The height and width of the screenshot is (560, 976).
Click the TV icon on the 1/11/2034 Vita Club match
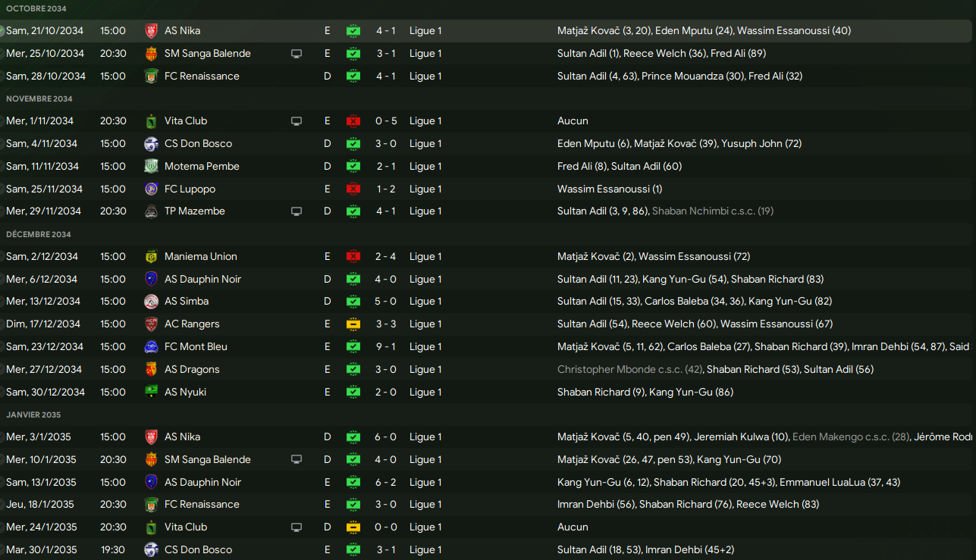pos(297,121)
